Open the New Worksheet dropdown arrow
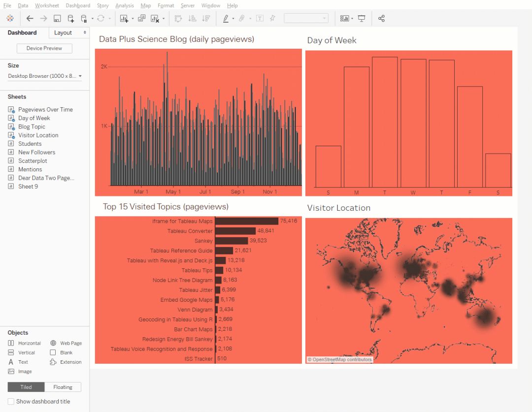This screenshot has height=412, width=532. (133, 19)
